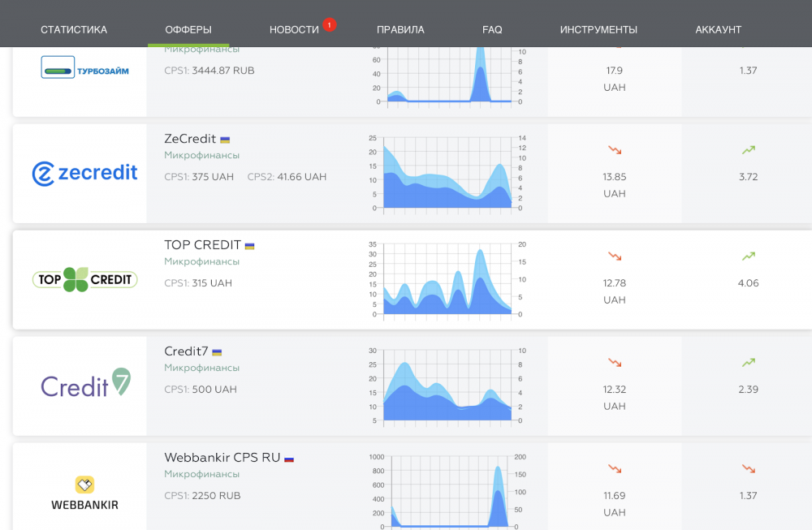Click the 12.32 UAH value
This screenshot has height=530, width=812.
615,398
